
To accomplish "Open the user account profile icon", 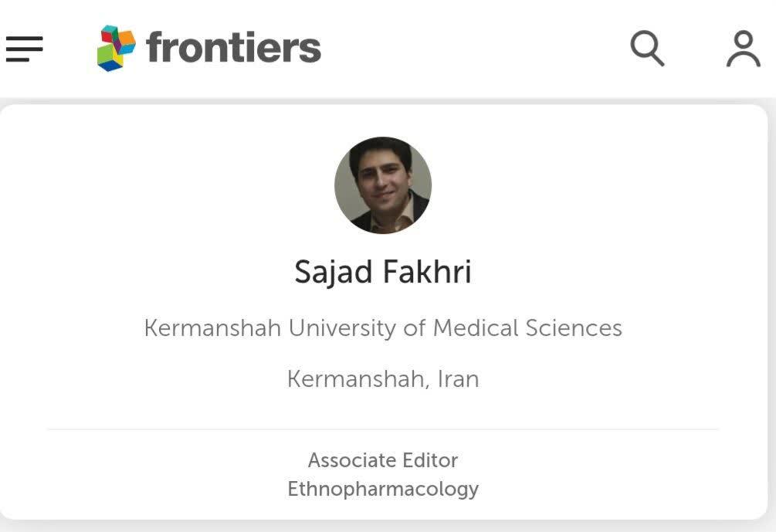I will [743, 49].
